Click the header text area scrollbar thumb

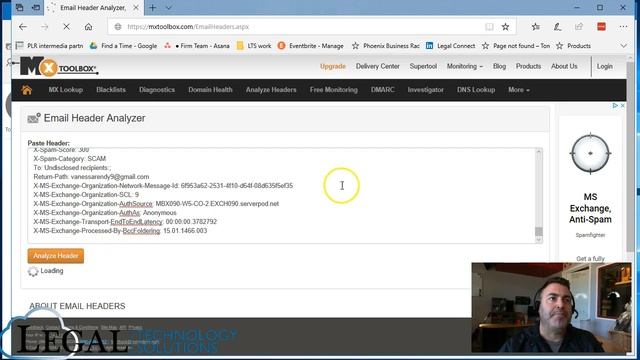coord(539,231)
